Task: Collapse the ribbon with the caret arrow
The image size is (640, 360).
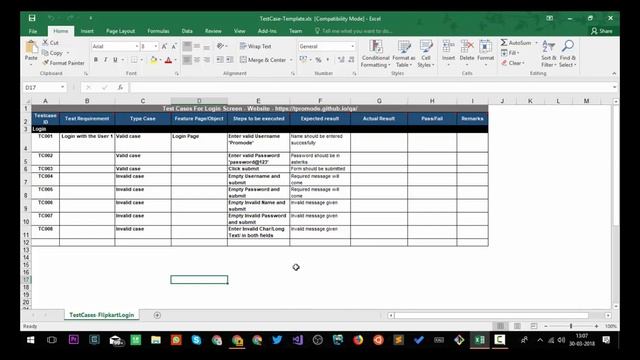Action: coord(614,73)
